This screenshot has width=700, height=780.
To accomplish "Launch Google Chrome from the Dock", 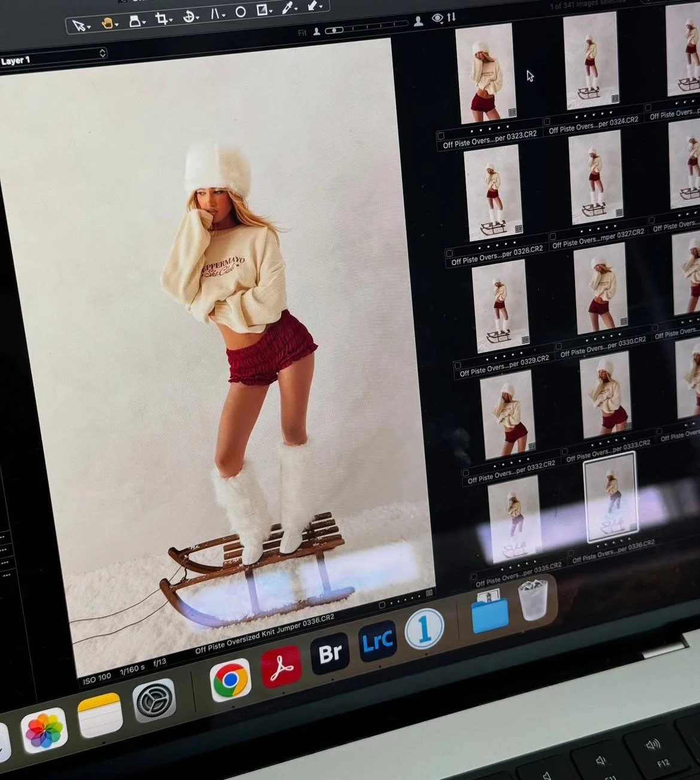I will (230, 680).
